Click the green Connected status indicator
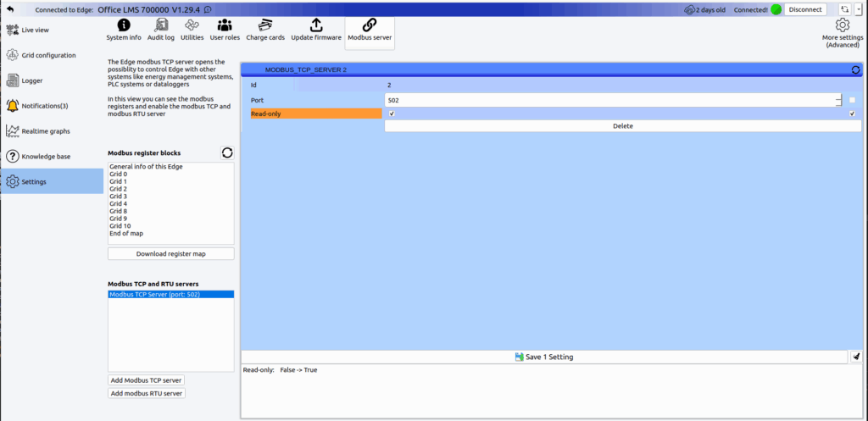The image size is (868, 421). [x=776, y=9]
